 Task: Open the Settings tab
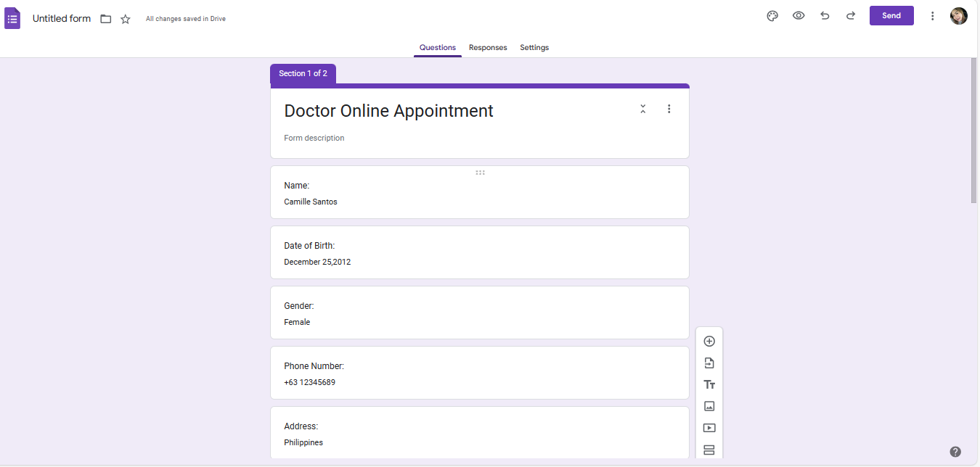(534, 48)
